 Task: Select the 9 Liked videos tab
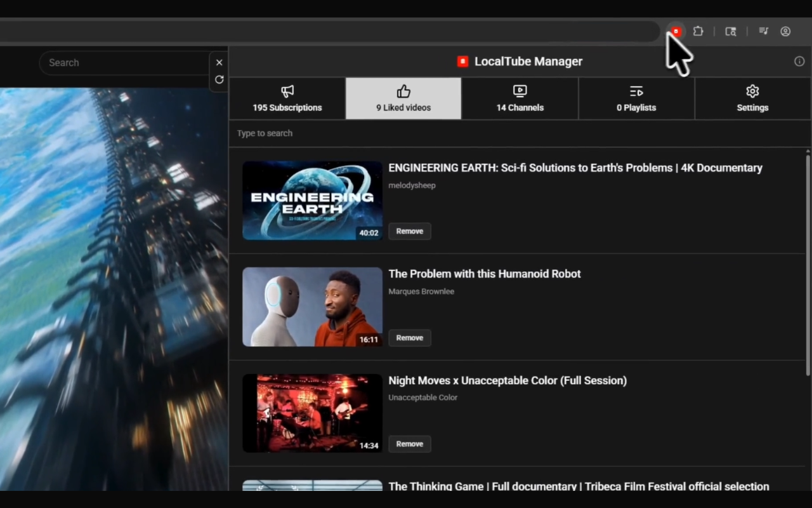pos(403,98)
